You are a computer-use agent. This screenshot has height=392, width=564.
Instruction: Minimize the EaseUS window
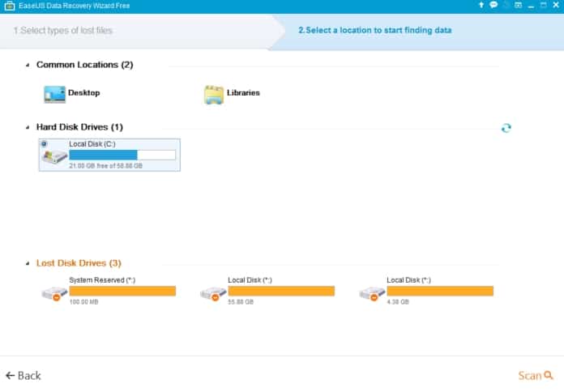coord(531,6)
